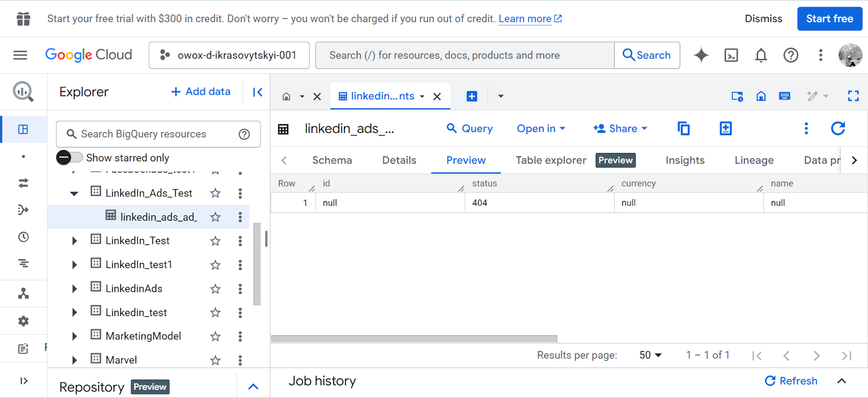Star the linkedin_ads_ad_ table
Screen dimensions: 868x398
pyautogui.click(x=215, y=217)
